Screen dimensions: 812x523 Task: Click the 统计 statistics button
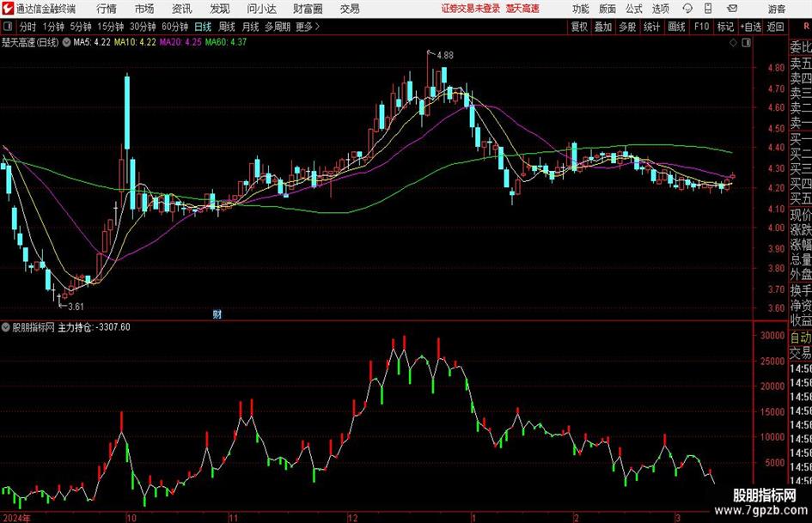[651, 27]
